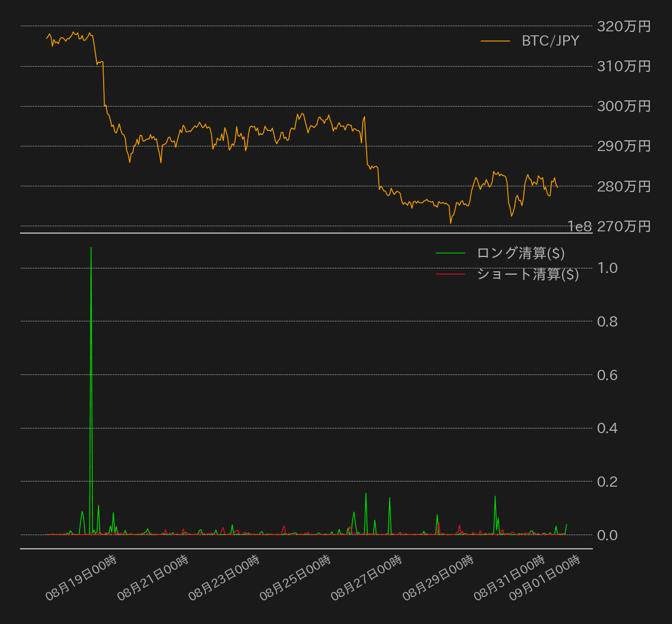Click the 1.0 liquidation axis tick label

pyautogui.click(x=607, y=268)
